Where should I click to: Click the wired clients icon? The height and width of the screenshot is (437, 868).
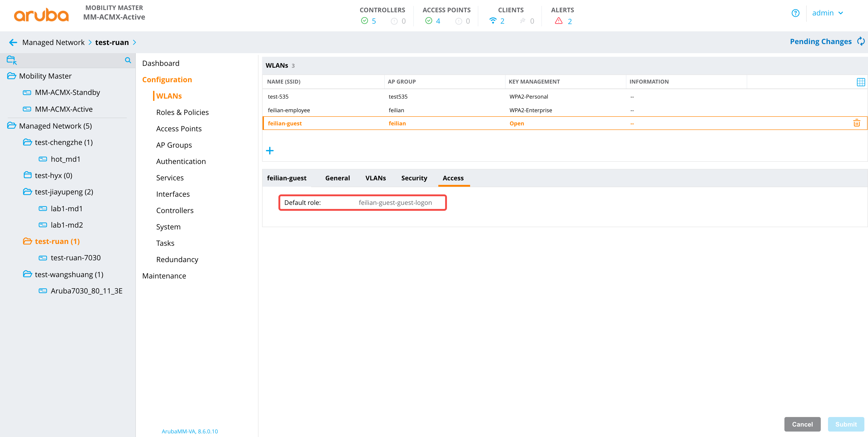pos(522,21)
